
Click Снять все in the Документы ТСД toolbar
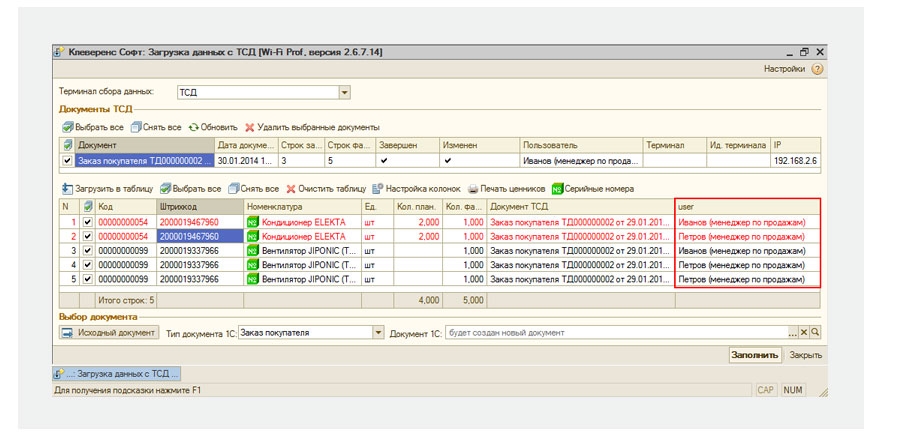tap(156, 127)
